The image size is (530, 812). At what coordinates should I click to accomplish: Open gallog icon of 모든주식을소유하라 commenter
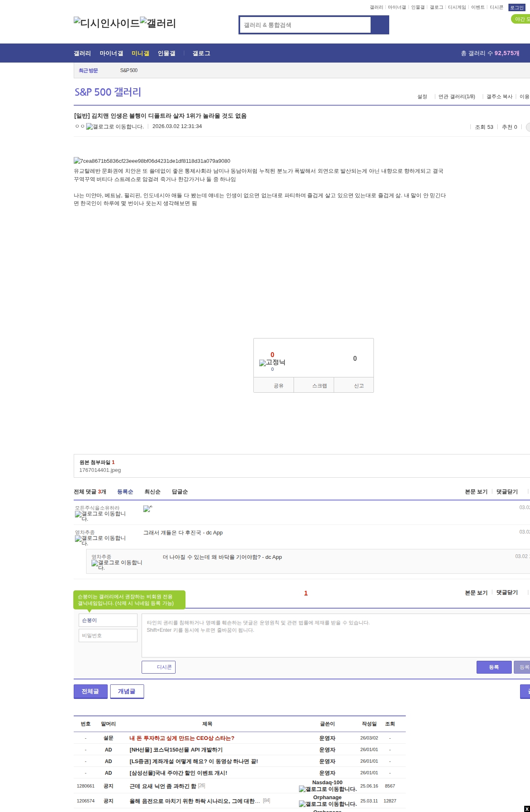100,516
